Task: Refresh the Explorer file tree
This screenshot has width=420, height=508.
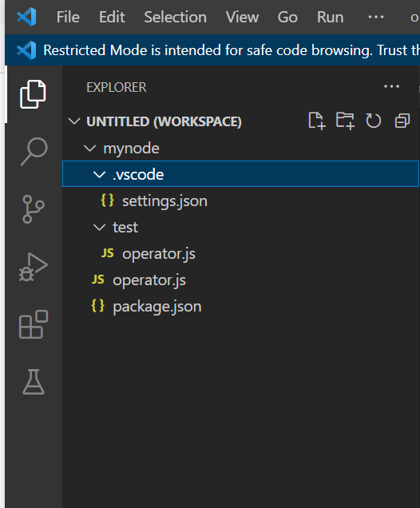Action: pos(374,121)
